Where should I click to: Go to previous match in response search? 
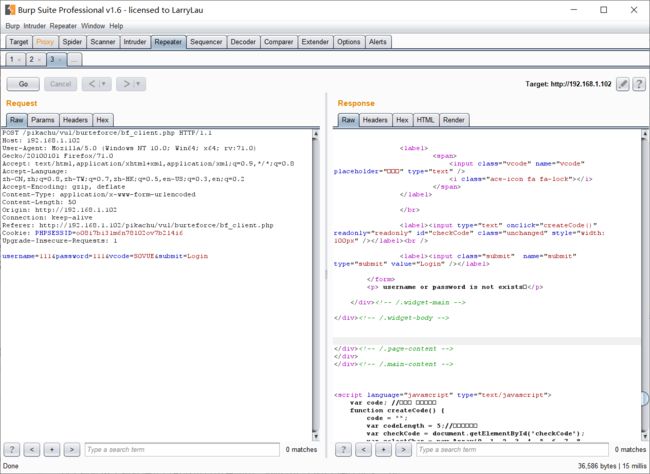364,449
